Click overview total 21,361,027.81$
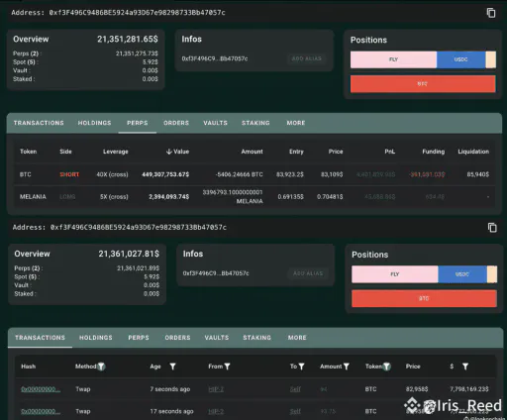 [129, 254]
